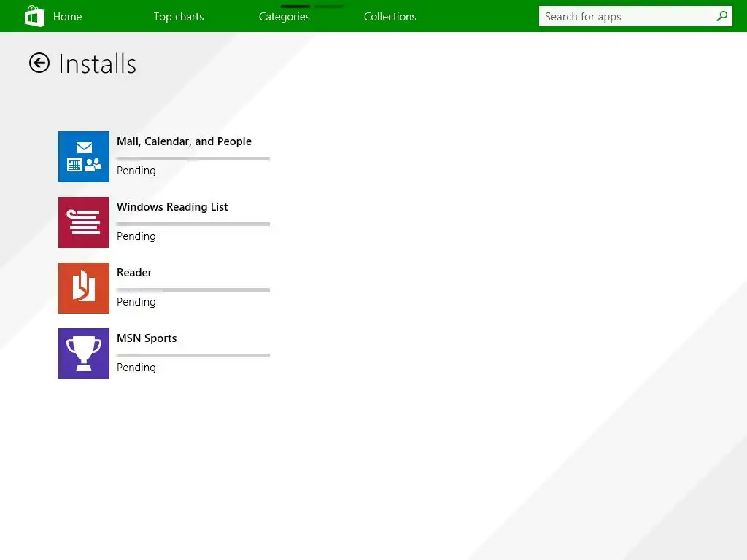
Task: Open the Mail, Calendar, and People tile icon
Action: [84, 157]
